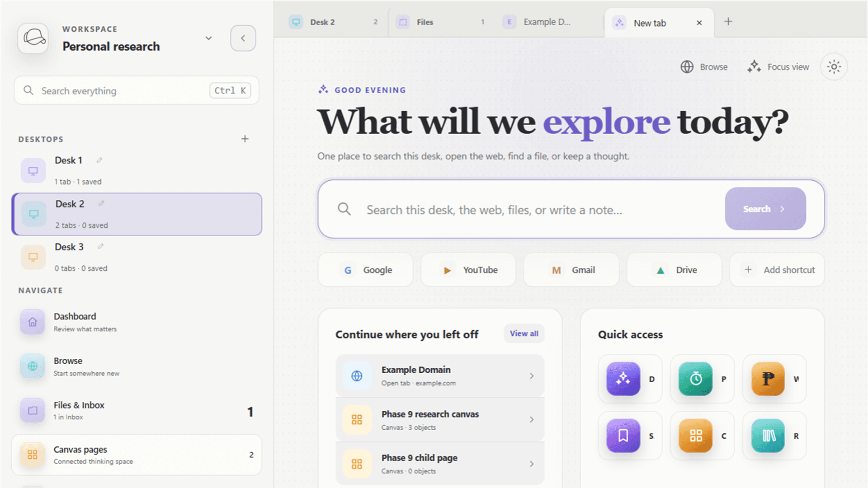Open the YouTube shortcut
This screenshot has width=868, height=488.
[468, 270]
